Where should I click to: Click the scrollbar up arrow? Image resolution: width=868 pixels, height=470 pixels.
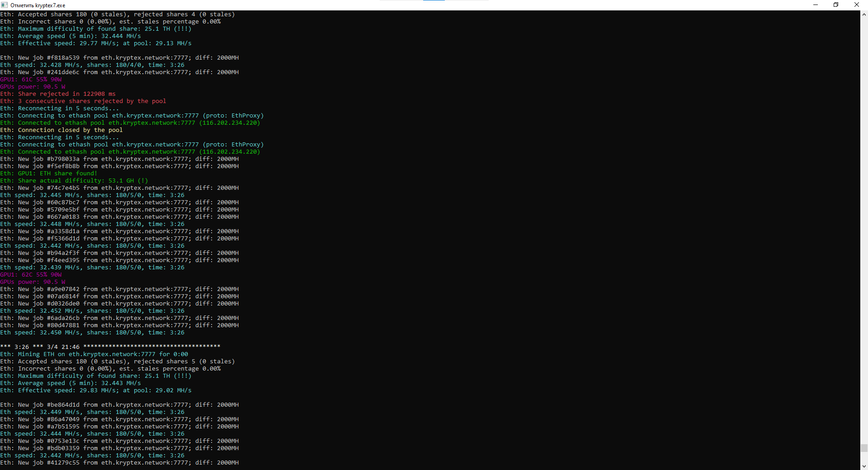[864, 14]
